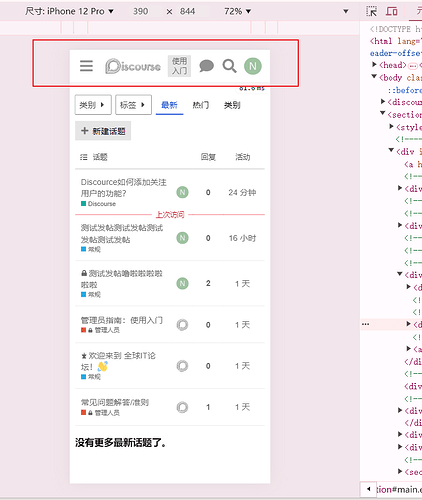Image resolution: width=422 pixels, height=500 pixels.
Task: Switch to the 热门 tab
Action: (x=200, y=105)
